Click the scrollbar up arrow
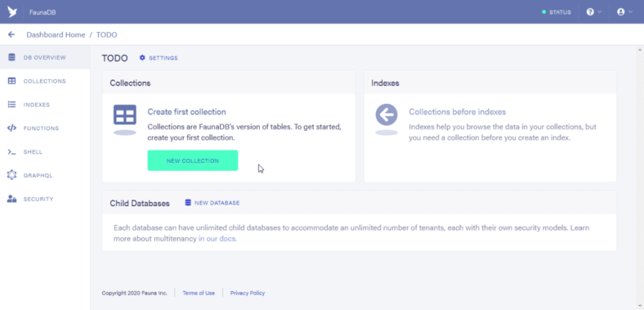Screen dimensions: 644x310 640,49
